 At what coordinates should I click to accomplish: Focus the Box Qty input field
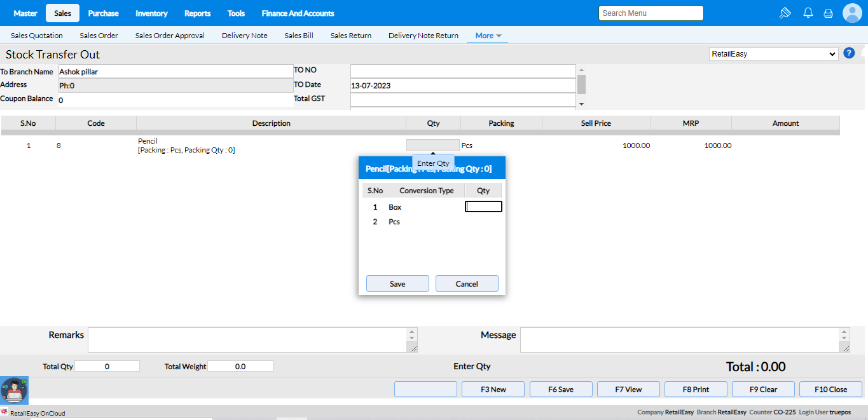[x=483, y=207]
